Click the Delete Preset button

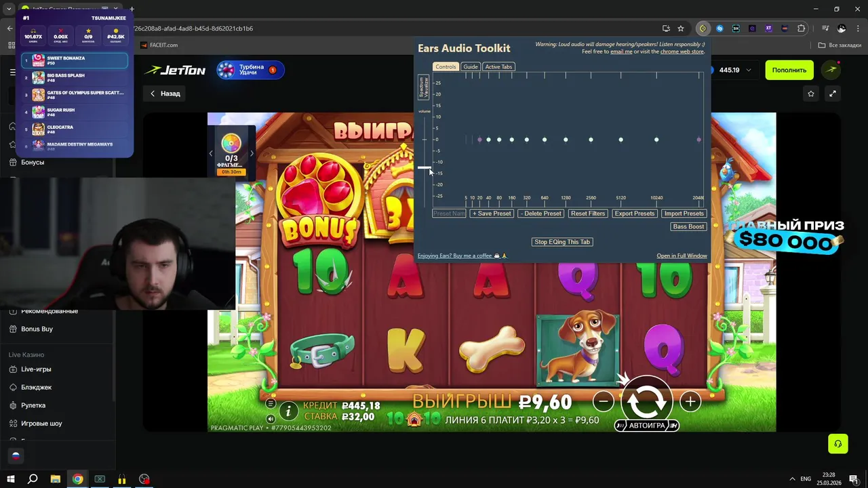click(540, 213)
